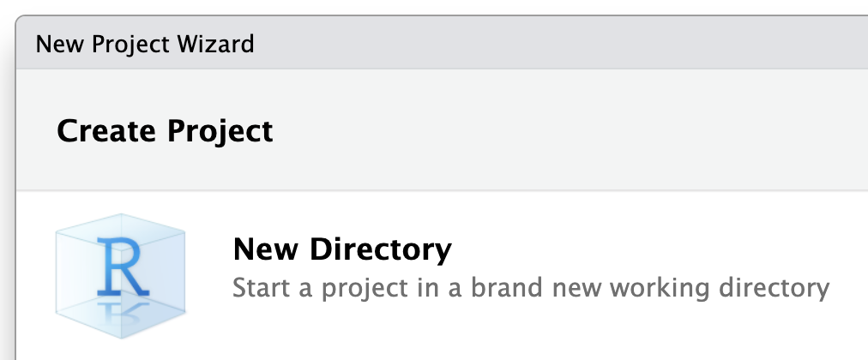This screenshot has width=868, height=360.
Task: Click the word 'Project' in Create Project
Action: click(x=220, y=133)
